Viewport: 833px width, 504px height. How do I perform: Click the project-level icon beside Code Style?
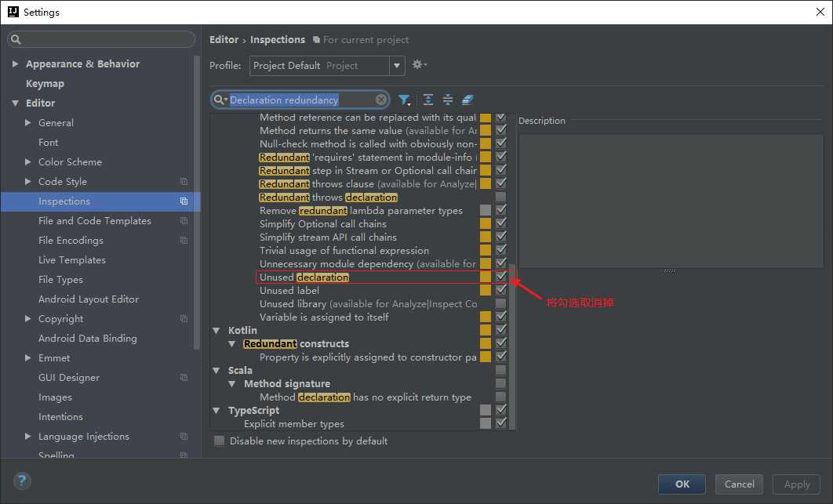pyautogui.click(x=184, y=182)
